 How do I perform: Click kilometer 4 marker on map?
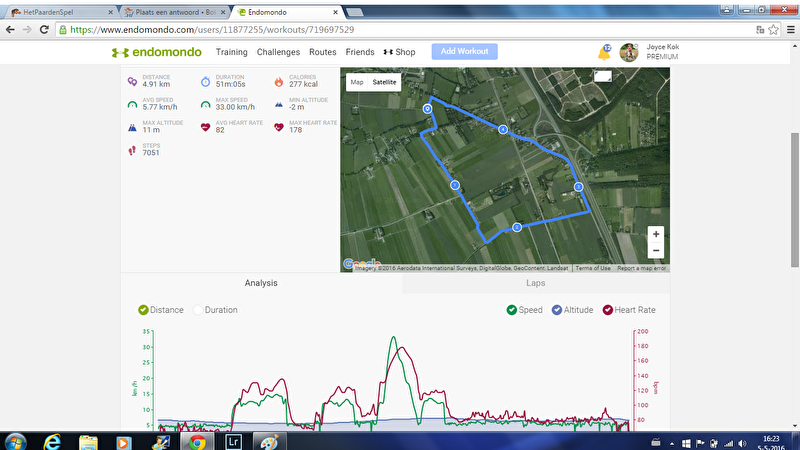click(x=503, y=130)
